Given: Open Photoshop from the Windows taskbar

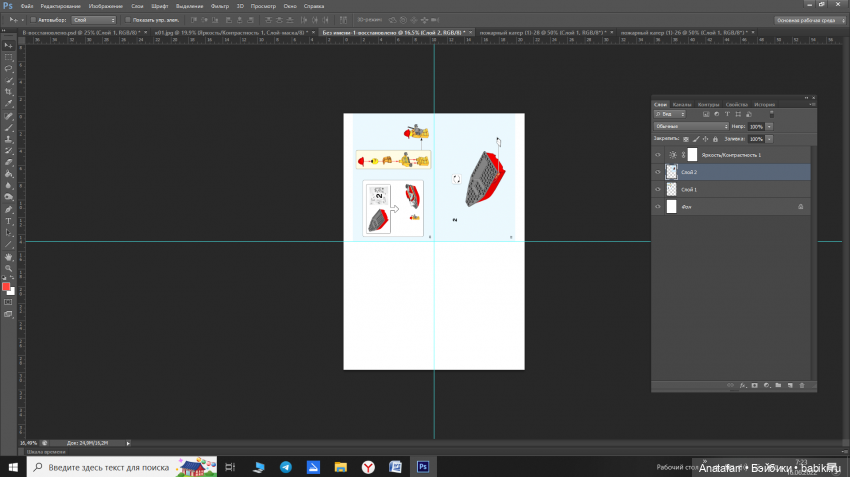Looking at the screenshot, I should [422, 467].
